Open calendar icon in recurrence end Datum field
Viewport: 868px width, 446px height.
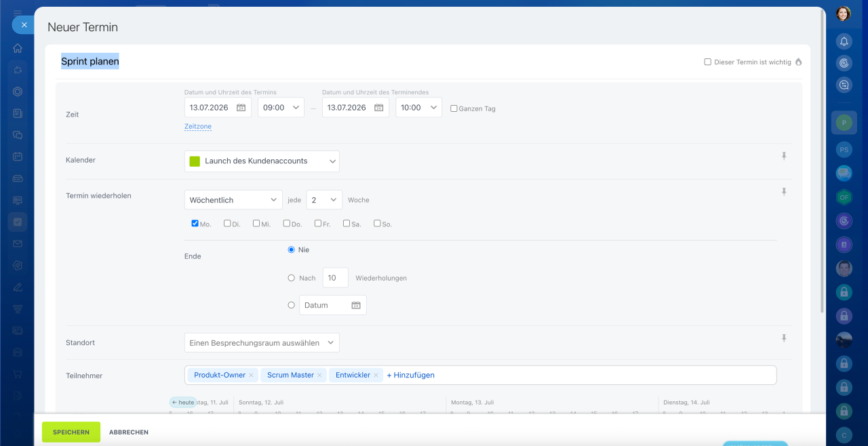point(356,305)
